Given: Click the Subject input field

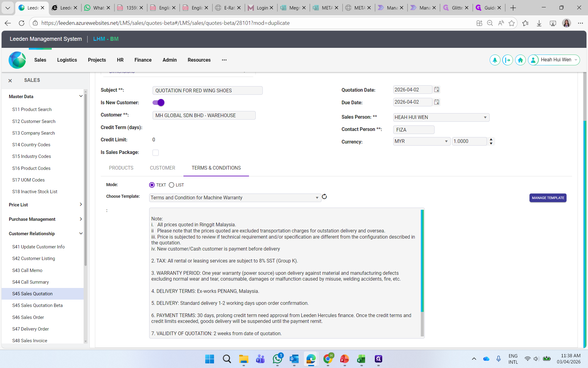Looking at the screenshot, I should click(x=207, y=90).
